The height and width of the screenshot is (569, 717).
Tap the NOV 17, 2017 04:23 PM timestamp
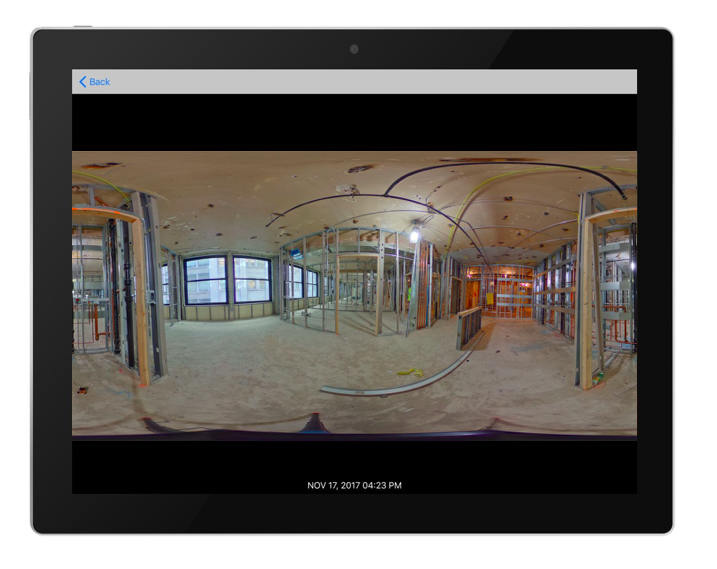click(x=354, y=485)
